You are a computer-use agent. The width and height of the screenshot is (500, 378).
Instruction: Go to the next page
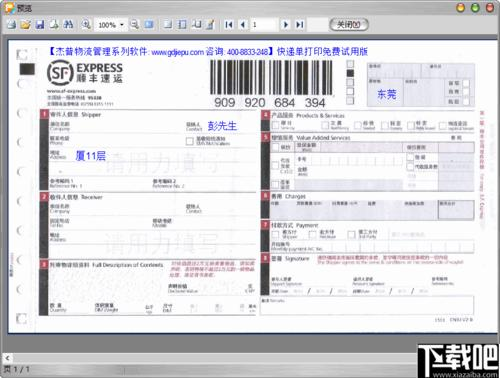pyautogui.click(x=285, y=25)
